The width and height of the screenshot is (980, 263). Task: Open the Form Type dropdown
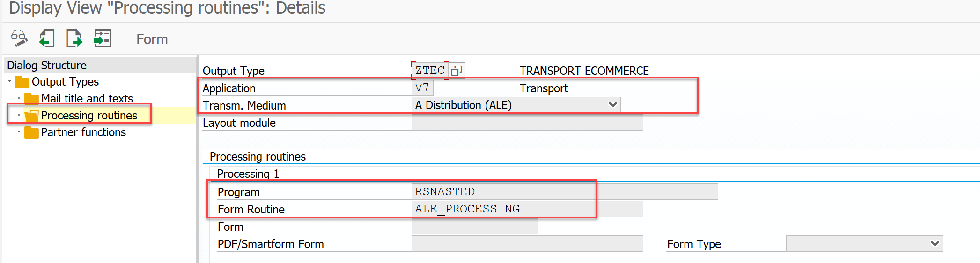pyautogui.click(x=935, y=243)
